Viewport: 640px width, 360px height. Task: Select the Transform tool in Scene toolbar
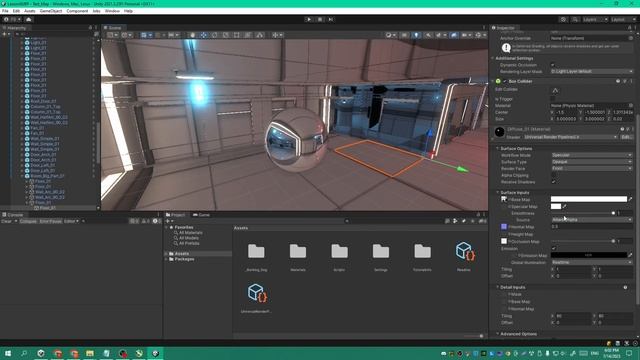pyautogui.click(x=248, y=35)
